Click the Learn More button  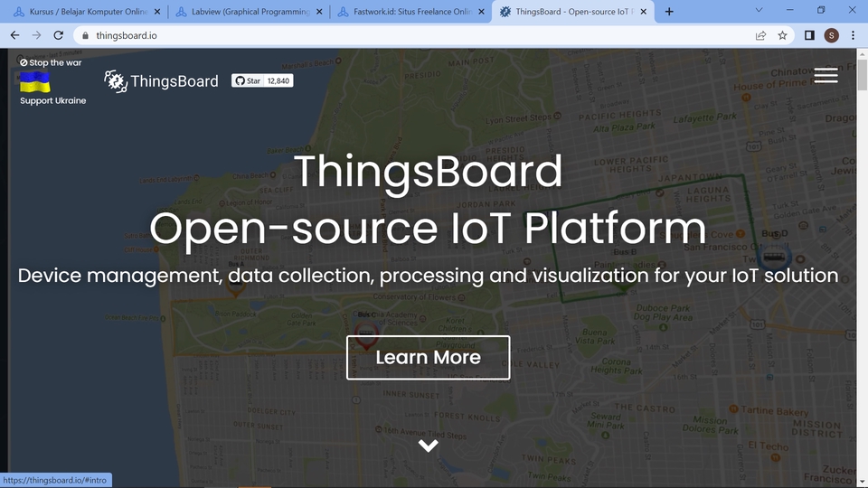coord(428,358)
